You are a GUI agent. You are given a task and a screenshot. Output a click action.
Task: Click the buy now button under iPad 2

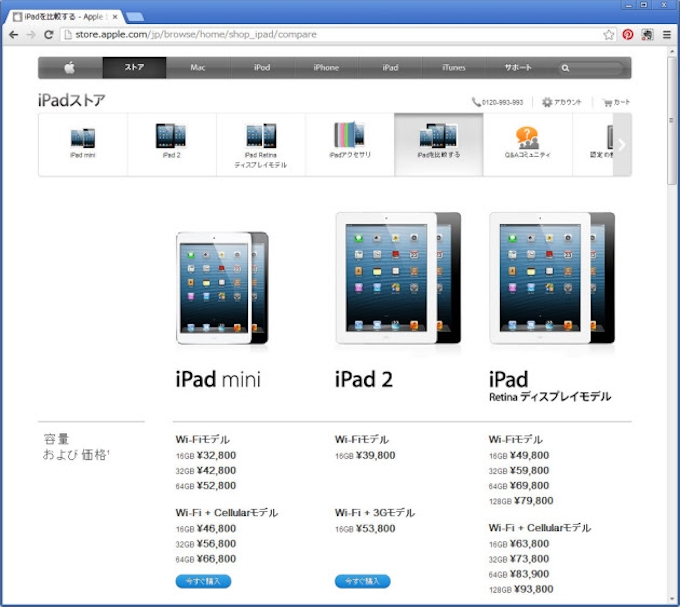coord(362,581)
